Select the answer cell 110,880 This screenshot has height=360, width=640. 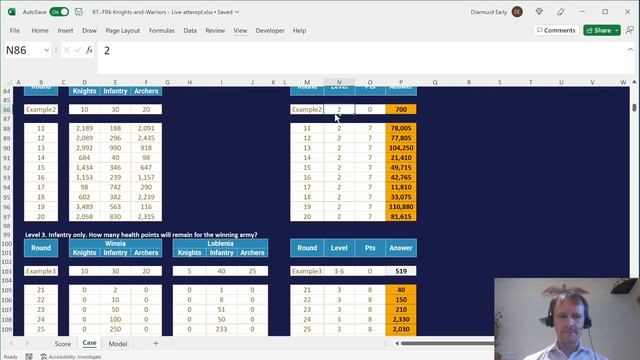(401, 207)
